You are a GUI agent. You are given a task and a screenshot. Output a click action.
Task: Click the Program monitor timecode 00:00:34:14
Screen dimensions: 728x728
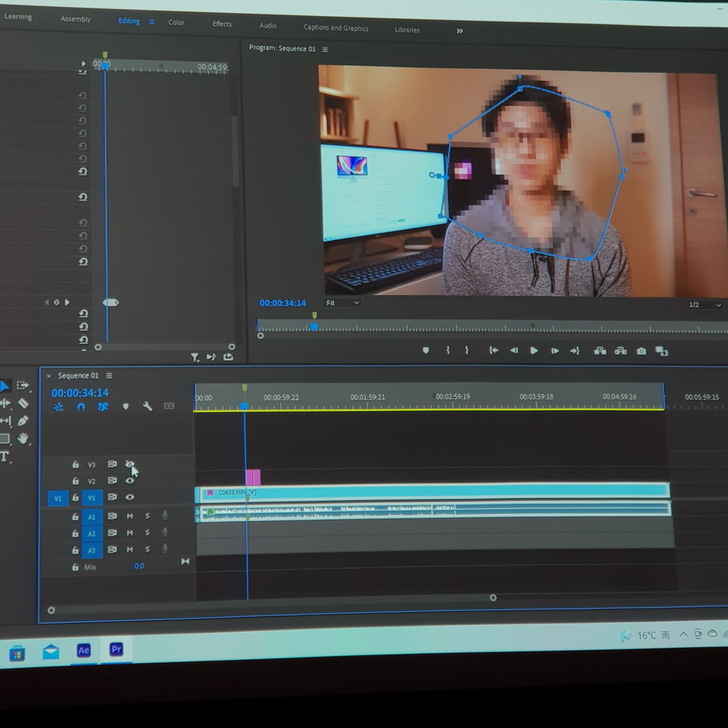[x=282, y=303]
